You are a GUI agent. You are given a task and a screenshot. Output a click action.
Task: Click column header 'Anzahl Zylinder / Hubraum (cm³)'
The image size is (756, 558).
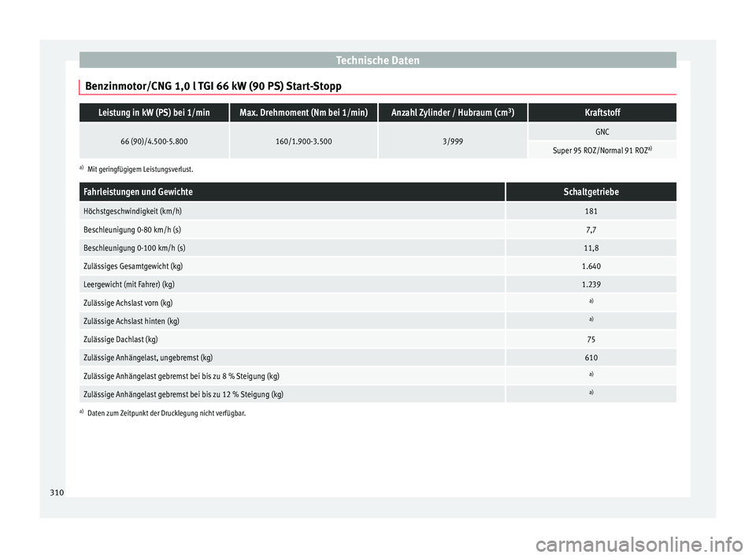tap(453, 113)
